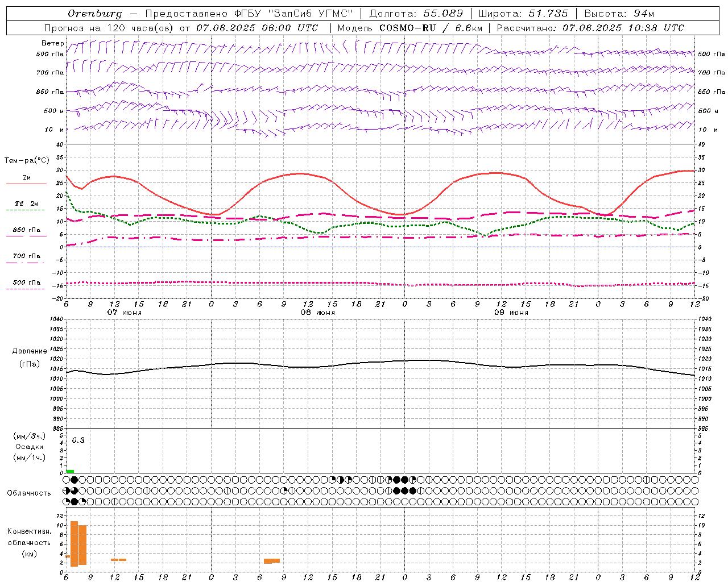Click the "(мм/1ч.)" precipitation unit label
Image resolution: width=728 pixels, height=582 pixels.
click(x=29, y=458)
